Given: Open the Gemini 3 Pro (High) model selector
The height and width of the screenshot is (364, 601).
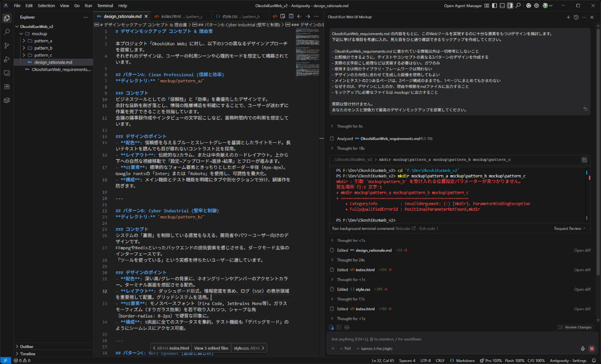Looking at the screenshot, I should [x=375, y=348].
